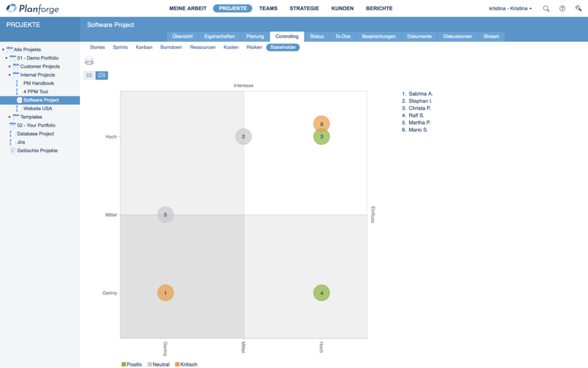Click the Gelöschte Projekte trash icon
This screenshot has width=588, height=368.
coord(12,151)
